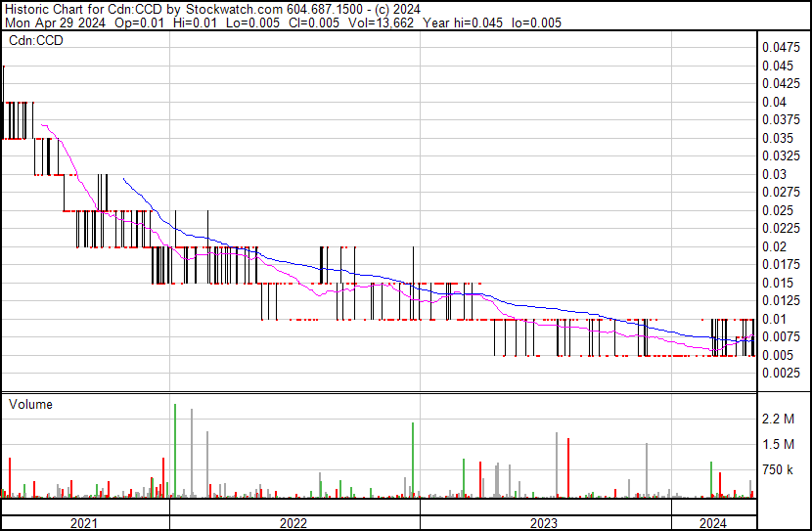Select the 2024 year label on timeline
This screenshot has width=812, height=531.
click(713, 523)
